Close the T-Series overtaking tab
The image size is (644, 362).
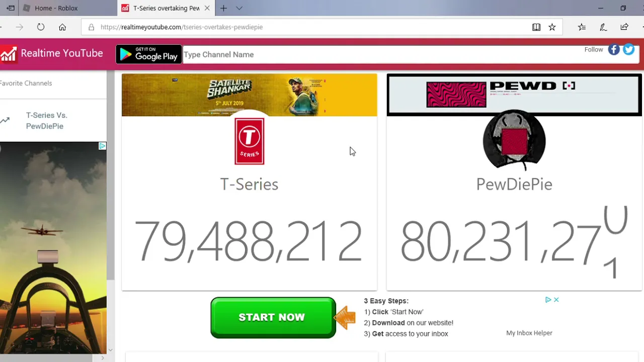click(207, 8)
